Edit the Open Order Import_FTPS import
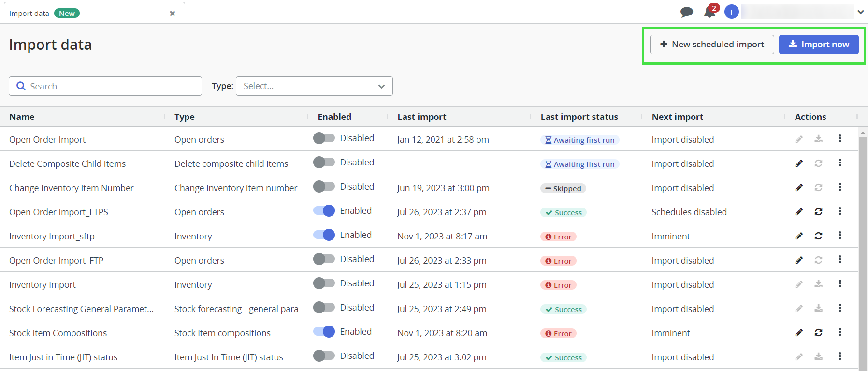 (799, 211)
